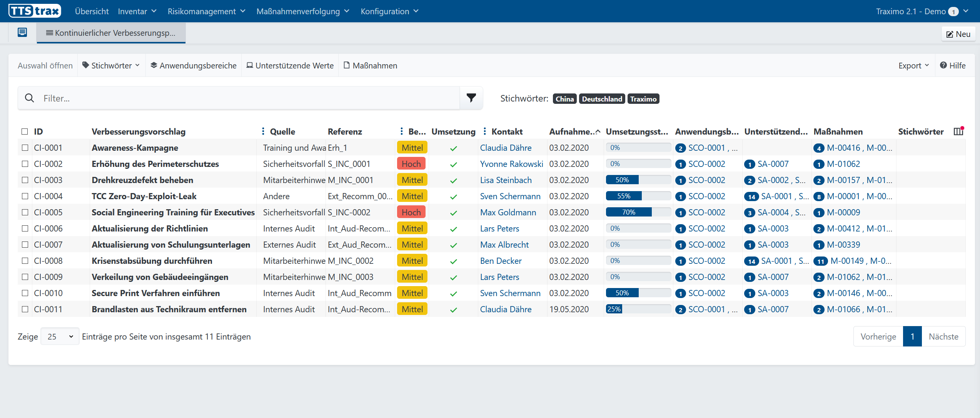This screenshot has width=980, height=418.
Task: Open Kontakt column options dots
Action: point(485,132)
